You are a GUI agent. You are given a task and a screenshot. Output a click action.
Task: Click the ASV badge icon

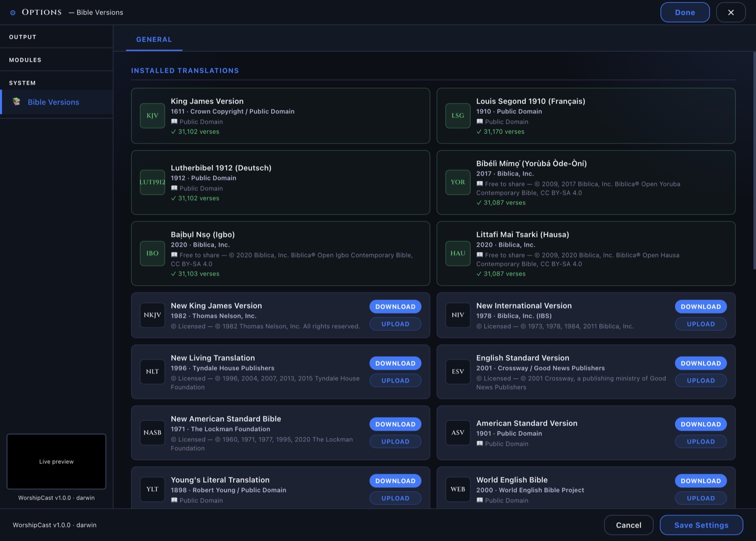point(458,432)
